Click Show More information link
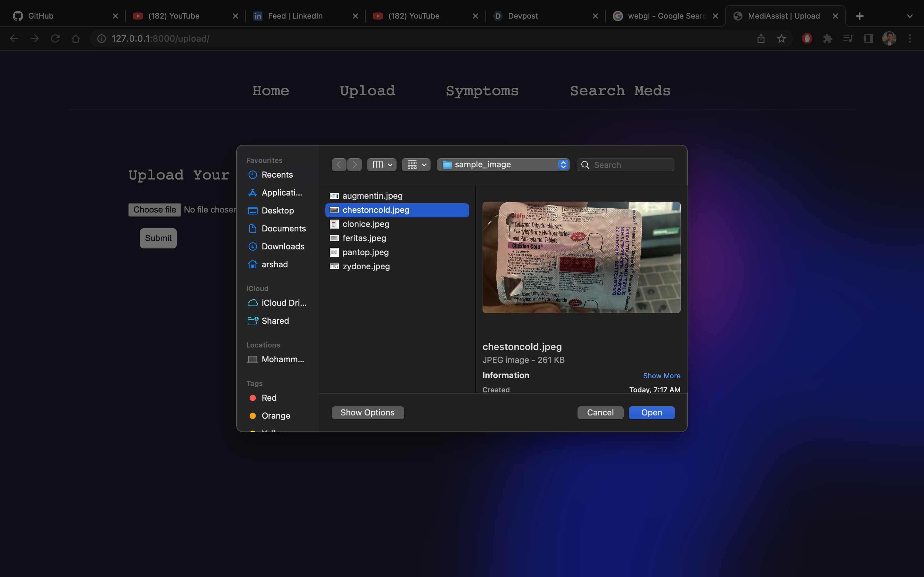 (661, 375)
